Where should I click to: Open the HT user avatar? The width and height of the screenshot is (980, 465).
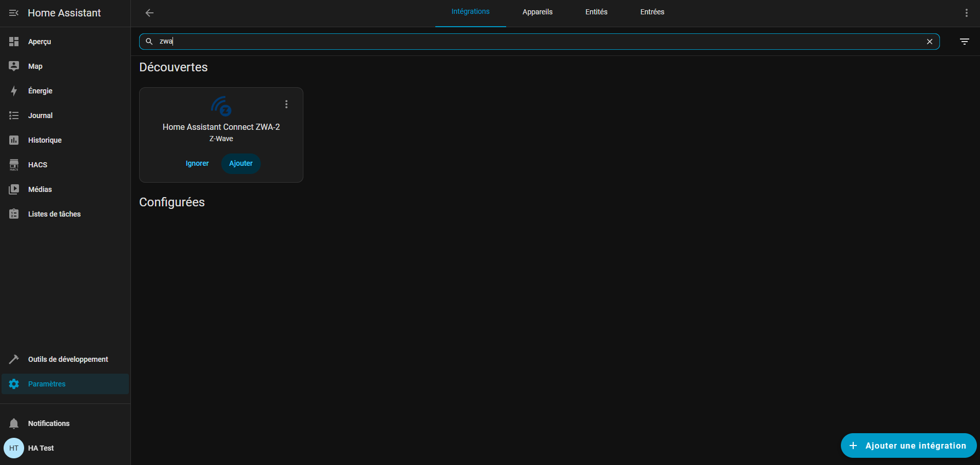coord(14,448)
